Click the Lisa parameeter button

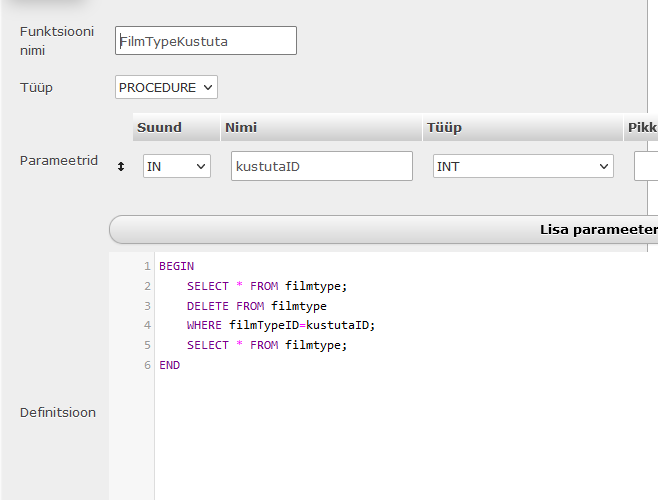pyautogui.click(x=383, y=230)
